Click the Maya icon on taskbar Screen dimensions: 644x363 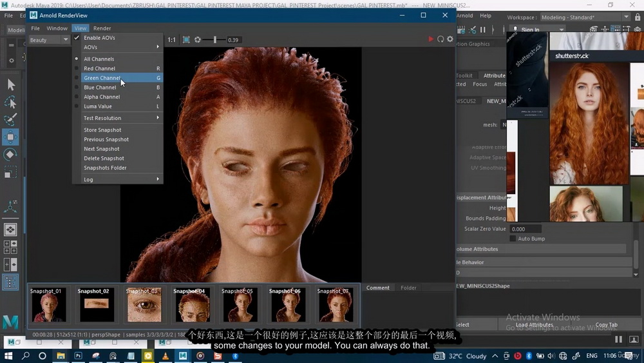183,356
